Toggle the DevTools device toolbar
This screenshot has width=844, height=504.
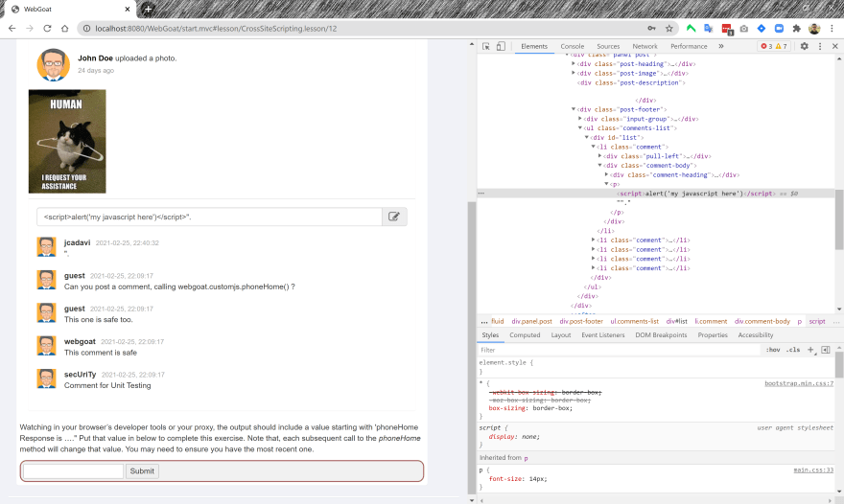[x=501, y=46]
